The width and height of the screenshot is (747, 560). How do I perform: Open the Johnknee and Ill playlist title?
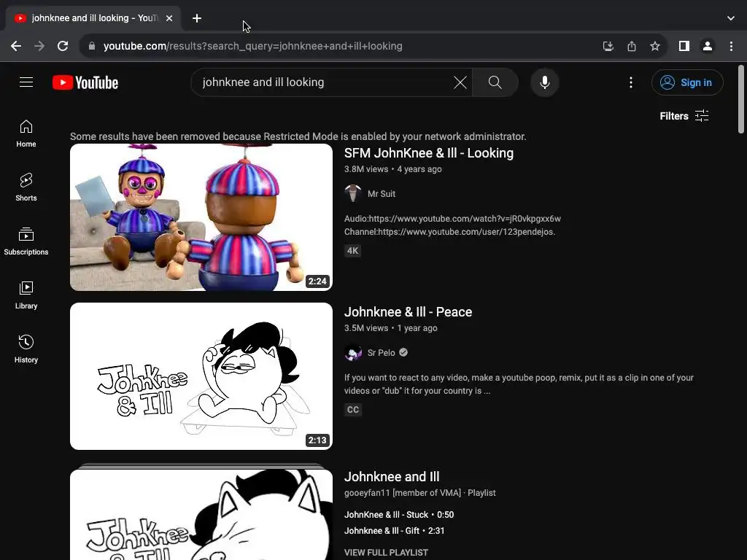coord(392,477)
